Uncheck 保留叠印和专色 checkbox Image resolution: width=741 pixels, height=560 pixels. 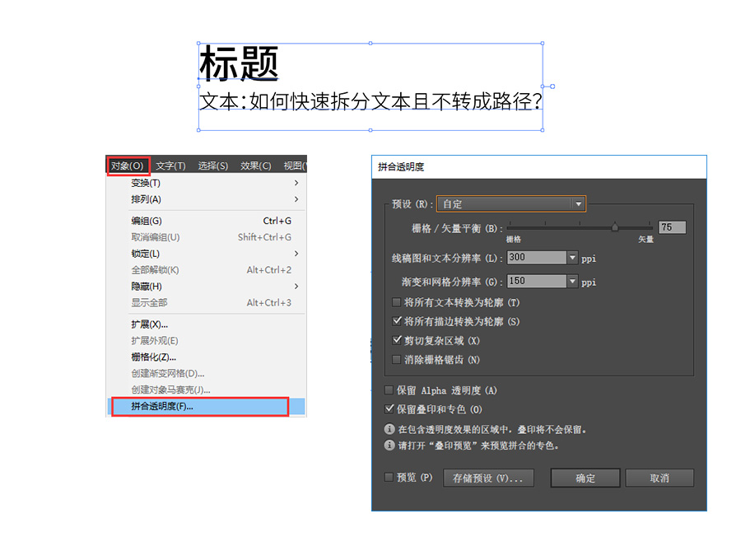[389, 408]
